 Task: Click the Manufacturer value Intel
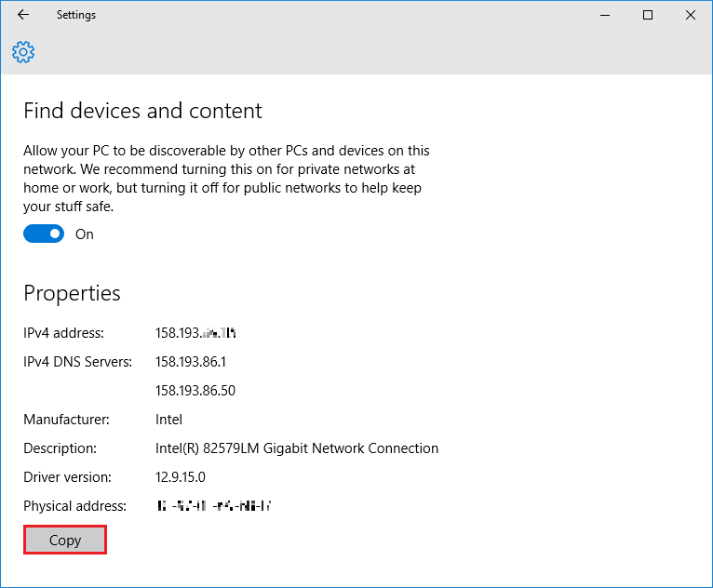point(168,420)
